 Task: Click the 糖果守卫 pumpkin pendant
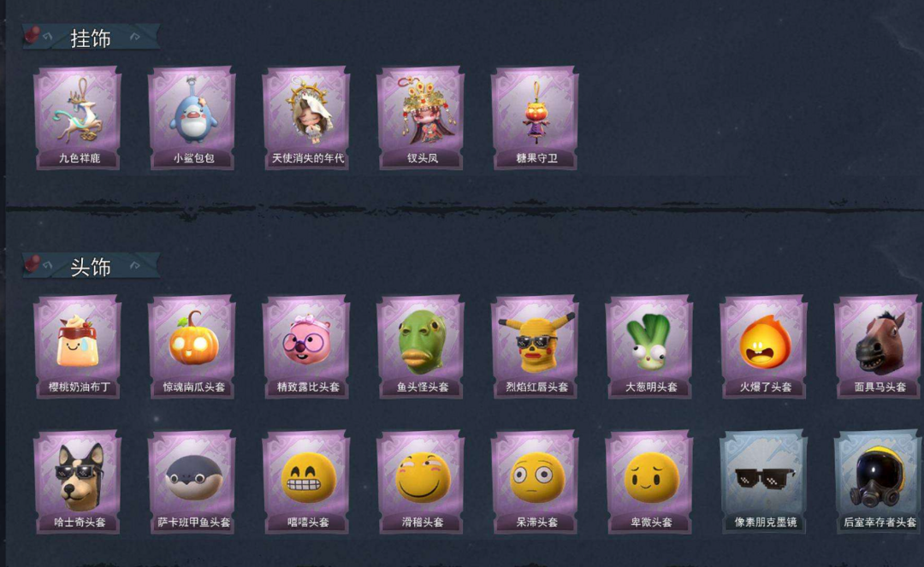point(536,118)
